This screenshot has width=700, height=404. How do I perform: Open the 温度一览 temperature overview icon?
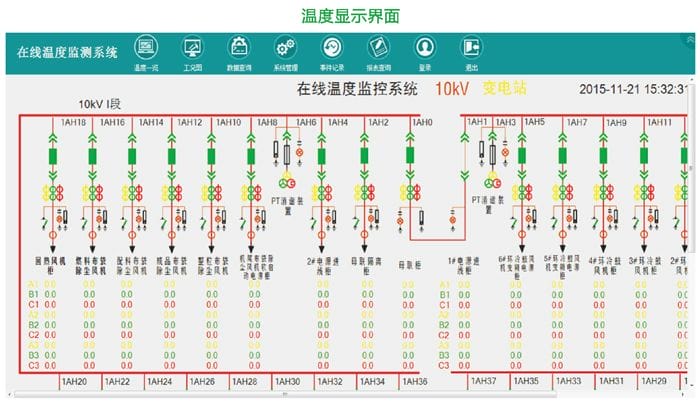point(145,47)
